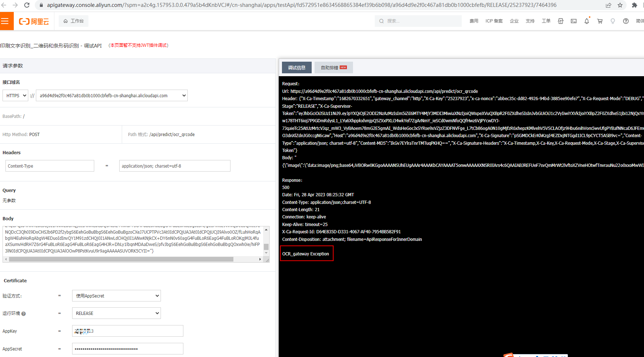The width and height of the screenshot is (644, 357).
Task: Open the shopping cart icon
Action: (600, 21)
